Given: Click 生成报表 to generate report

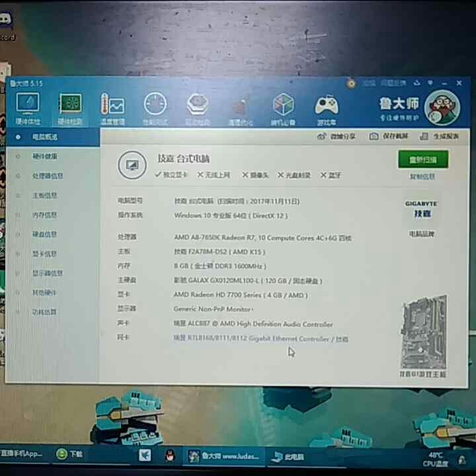Looking at the screenshot, I should tap(439, 136).
